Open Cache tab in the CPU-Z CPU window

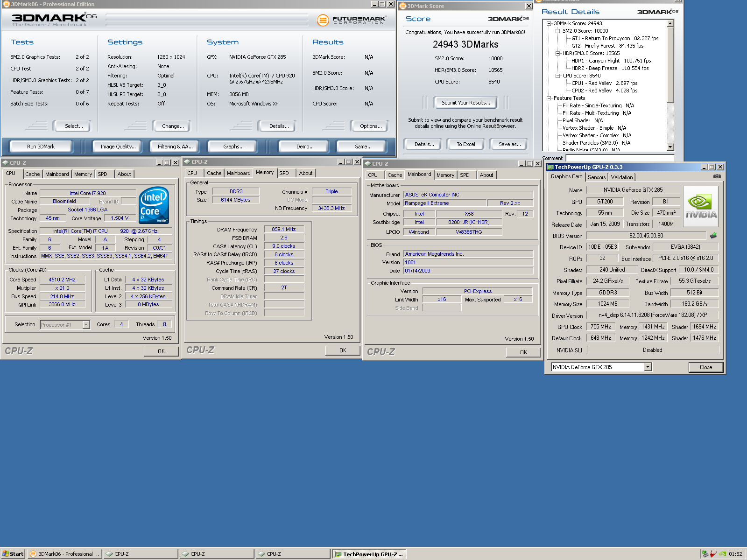33,174
